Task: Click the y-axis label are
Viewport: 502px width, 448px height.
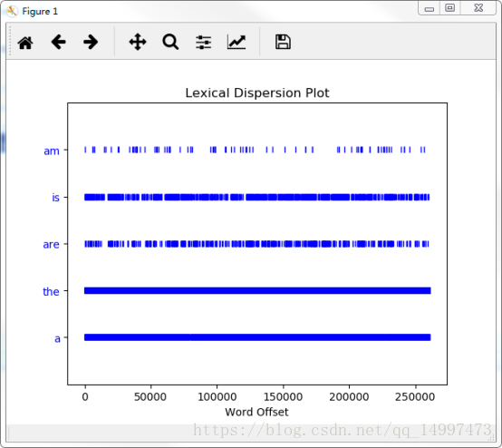Action: coord(52,245)
